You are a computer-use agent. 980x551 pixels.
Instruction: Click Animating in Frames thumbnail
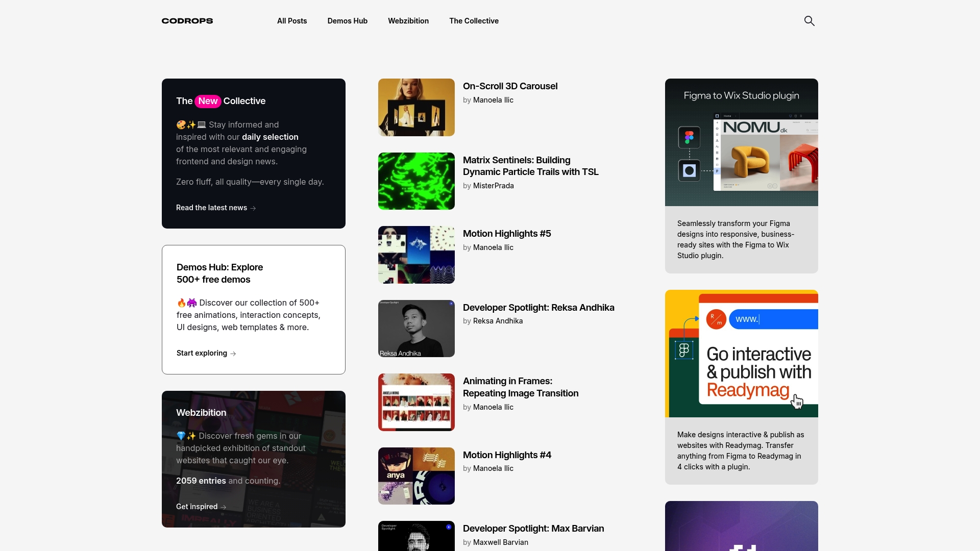click(x=416, y=402)
